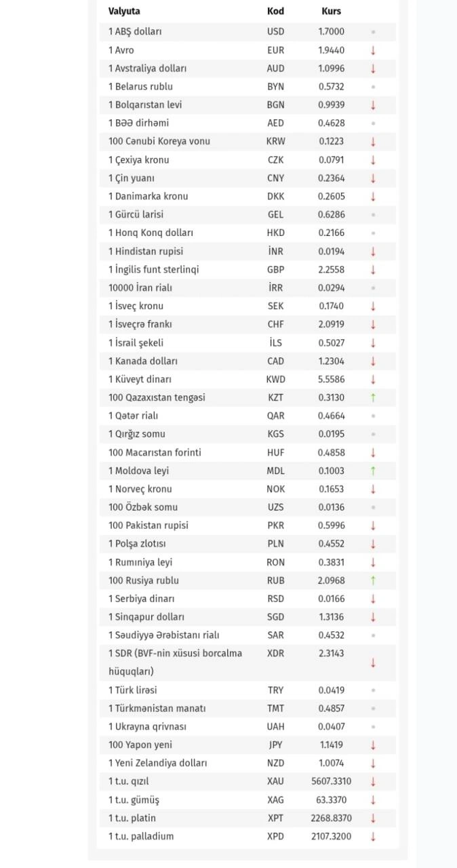Click the green up arrow in KZT row
Image resolution: width=457 pixels, height=868 pixels.
point(373,397)
